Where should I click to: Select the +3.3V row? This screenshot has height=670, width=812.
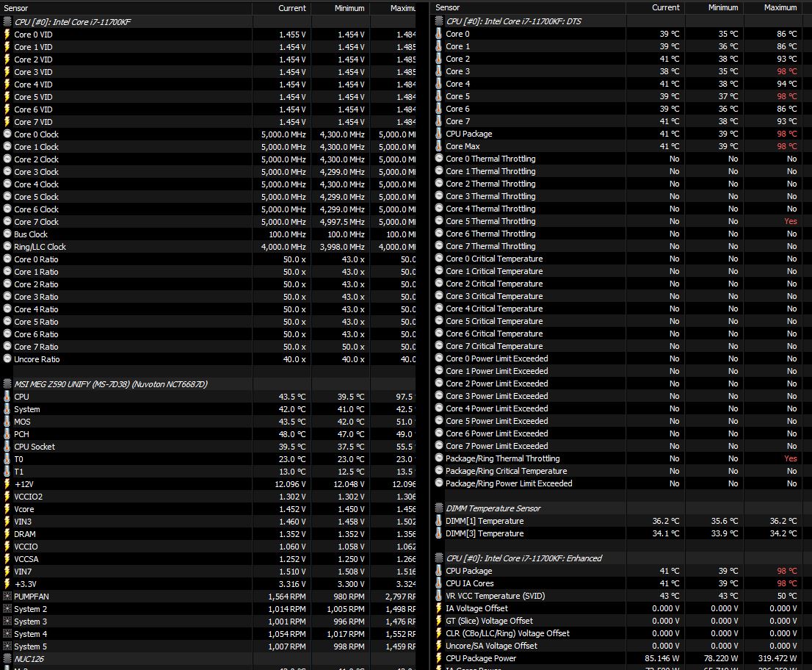208,584
